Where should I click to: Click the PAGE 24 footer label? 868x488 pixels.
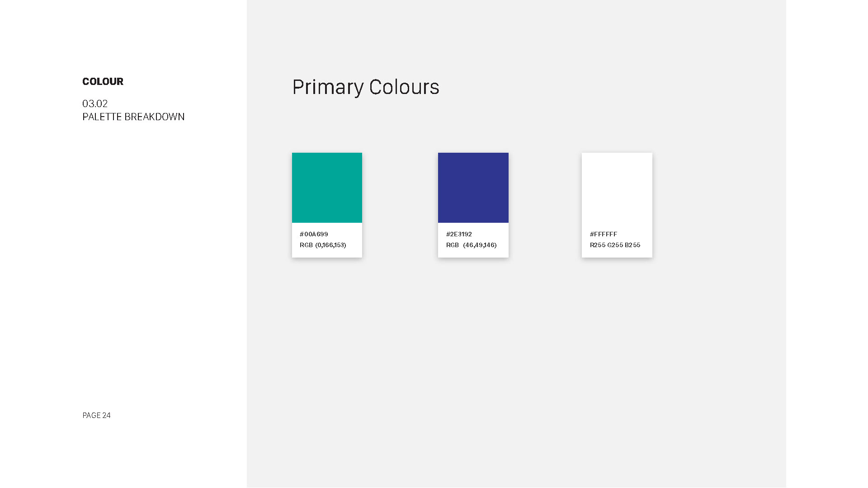tap(96, 415)
